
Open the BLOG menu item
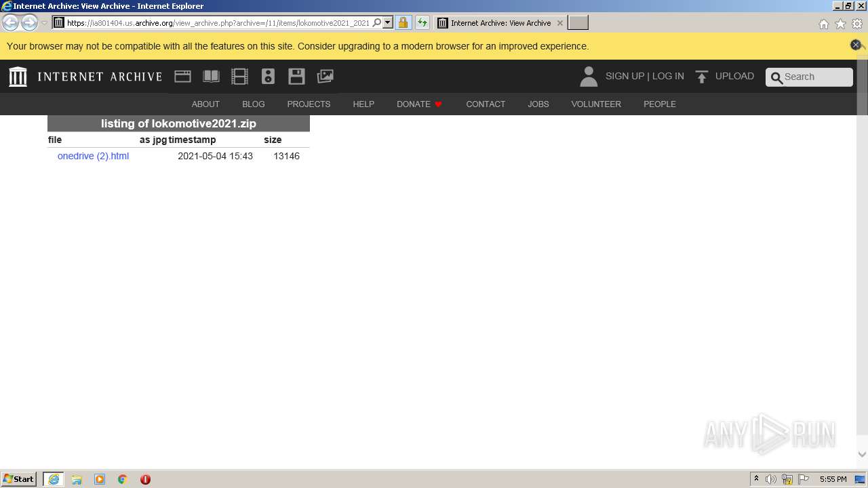254,104
